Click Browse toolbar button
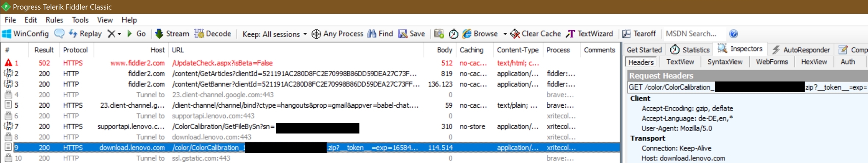The image size is (868, 163). (x=480, y=34)
